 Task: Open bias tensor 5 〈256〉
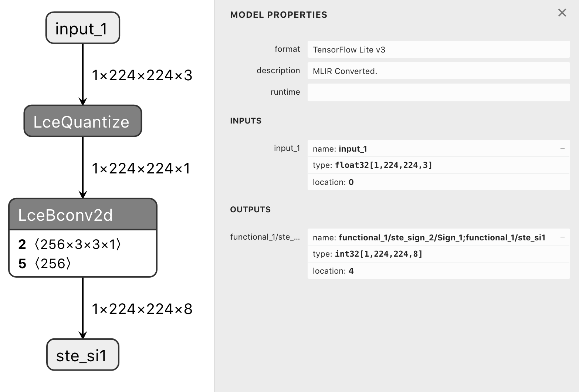pyautogui.click(x=44, y=264)
